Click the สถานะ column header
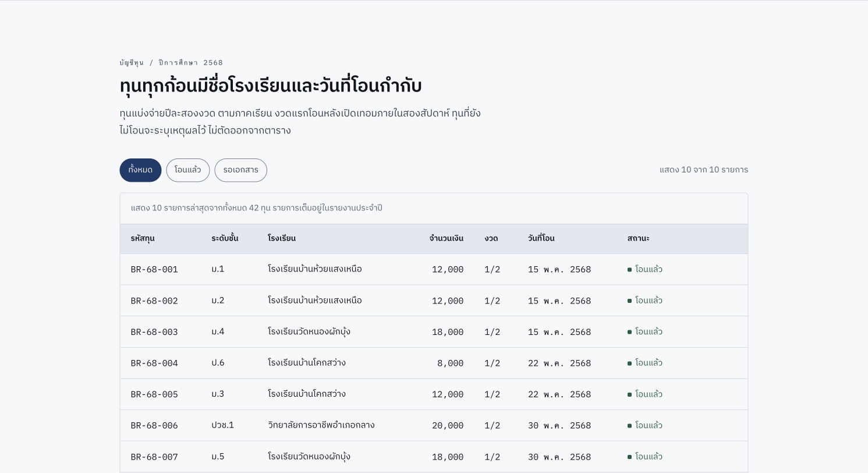This screenshot has width=868, height=473. (638, 238)
